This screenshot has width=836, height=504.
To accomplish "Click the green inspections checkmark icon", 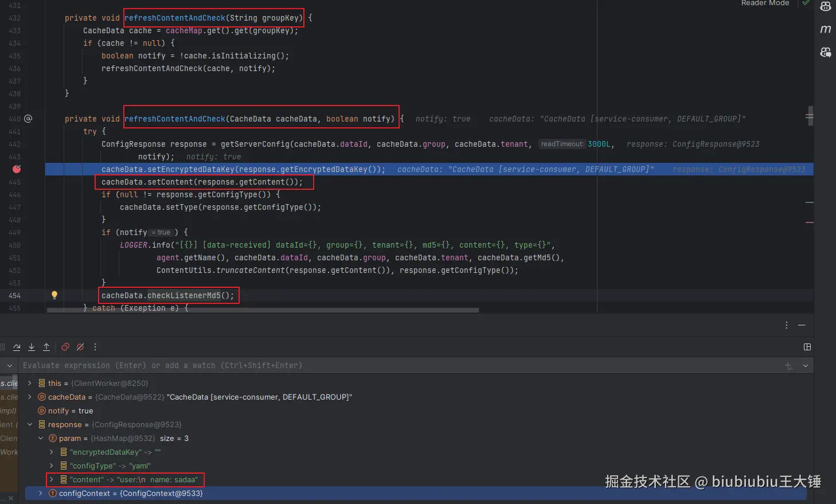I will [806, 3].
